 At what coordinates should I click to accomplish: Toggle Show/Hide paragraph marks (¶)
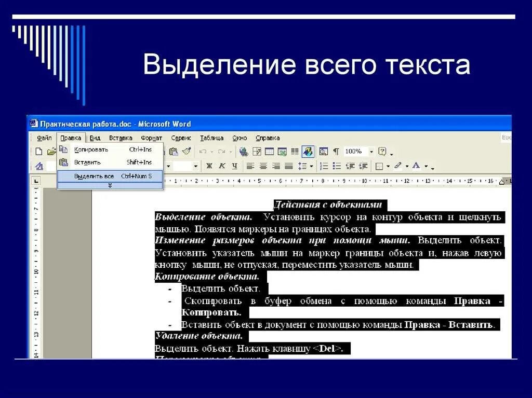pos(336,152)
